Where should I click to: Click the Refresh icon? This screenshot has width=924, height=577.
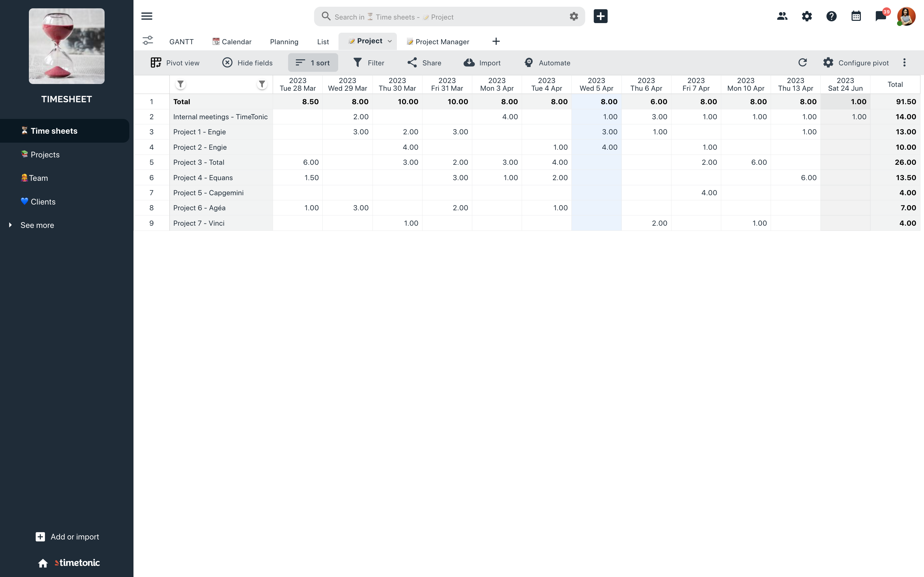click(802, 63)
